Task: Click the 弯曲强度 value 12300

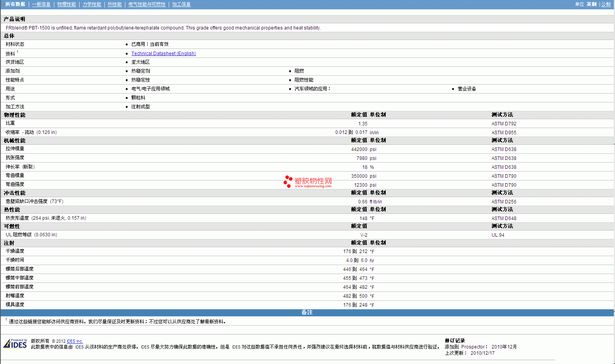Action: (361, 185)
